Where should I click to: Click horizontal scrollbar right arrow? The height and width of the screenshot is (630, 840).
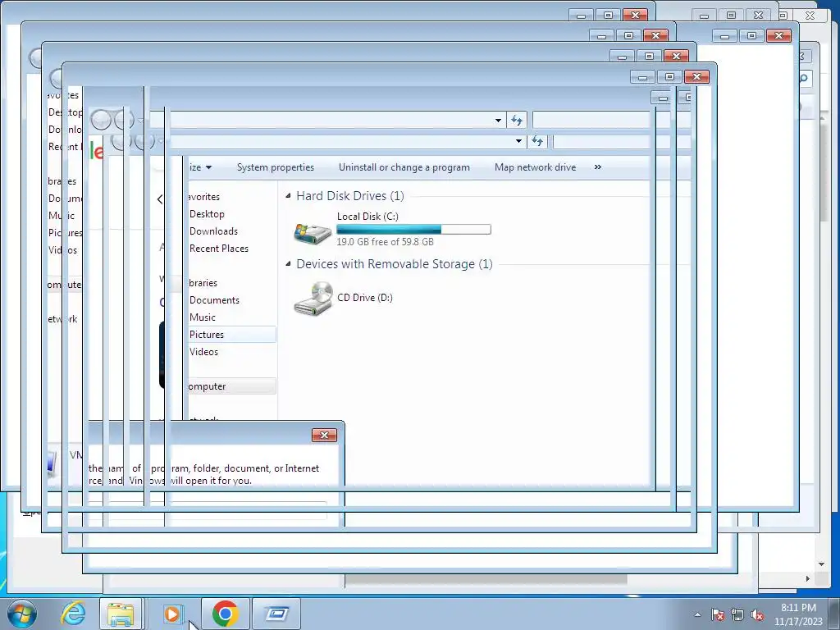(808, 578)
